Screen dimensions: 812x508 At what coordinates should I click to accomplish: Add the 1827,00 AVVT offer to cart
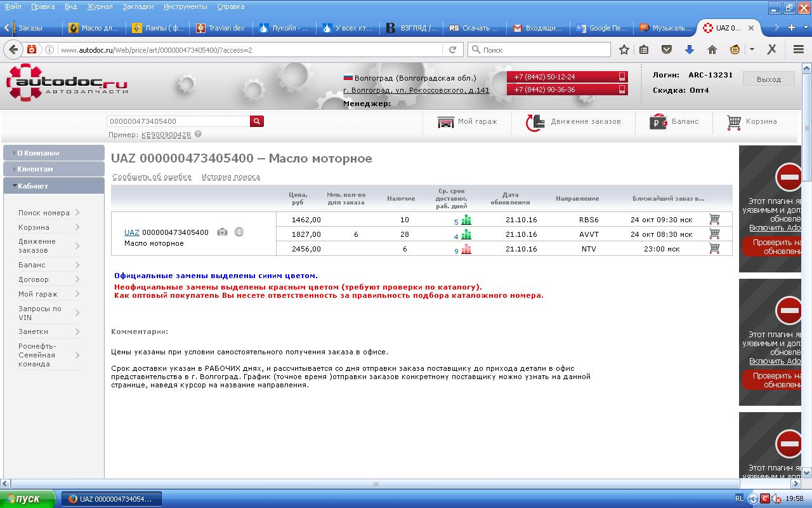(x=714, y=234)
